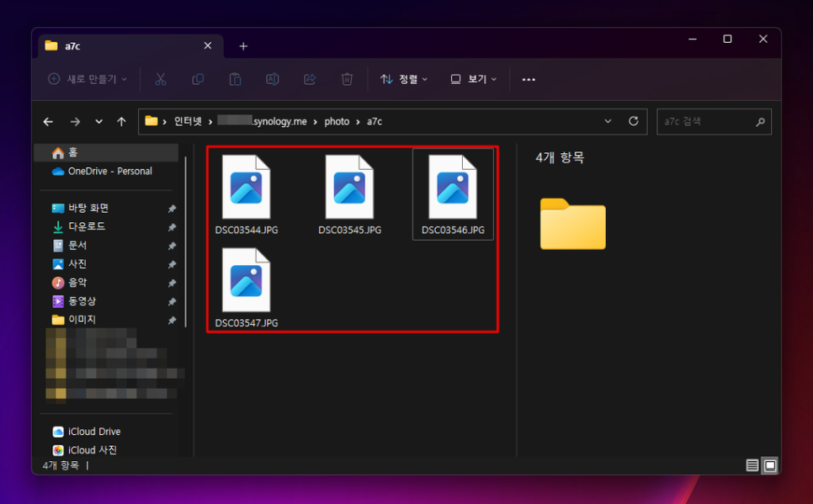
Task: Open the 보기 view dropdown
Action: click(x=473, y=79)
